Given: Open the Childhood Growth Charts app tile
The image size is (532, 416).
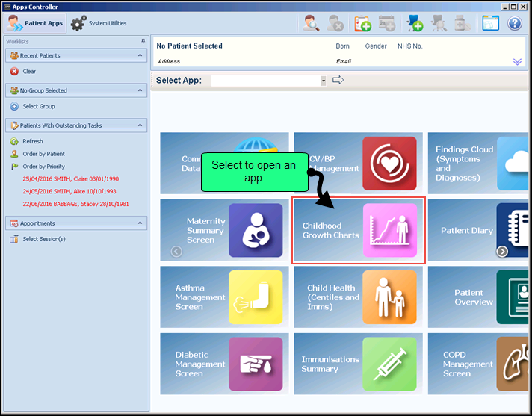Looking at the screenshot, I should (x=359, y=231).
